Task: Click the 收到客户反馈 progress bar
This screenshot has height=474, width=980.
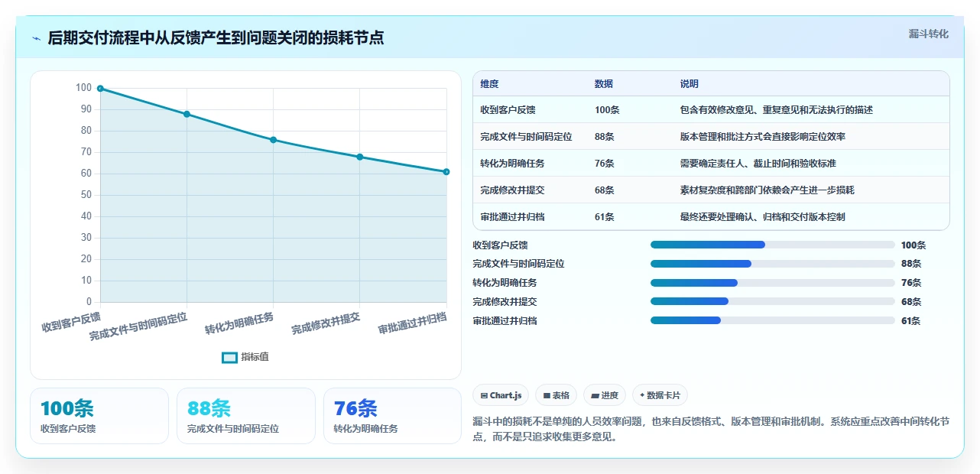Action: pyautogui.click(x=772, y=245)
